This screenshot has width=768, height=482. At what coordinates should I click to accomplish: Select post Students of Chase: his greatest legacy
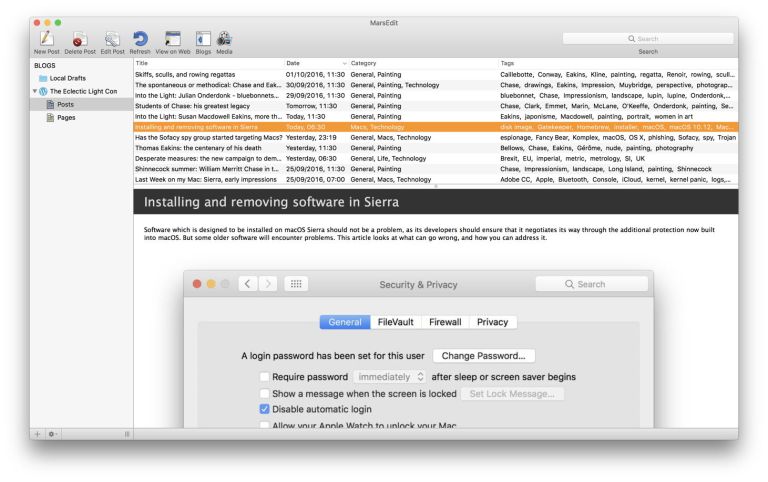(x=192, y=106)
